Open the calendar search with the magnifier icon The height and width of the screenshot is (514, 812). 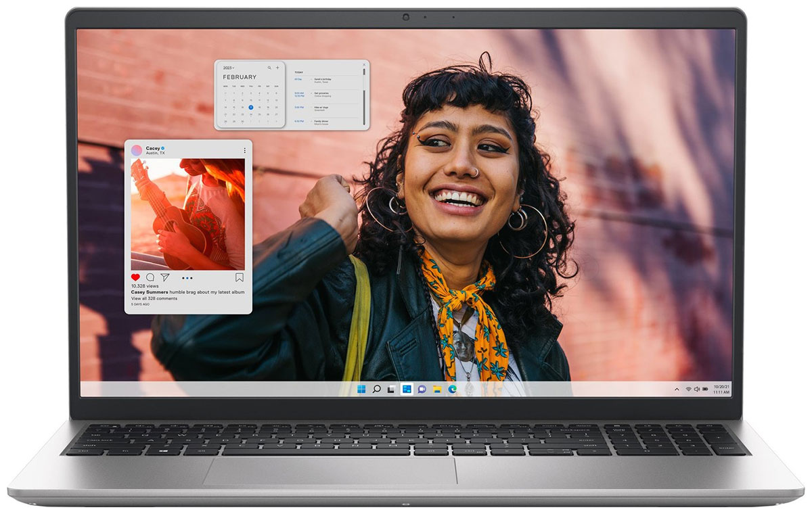pos(269,68)
